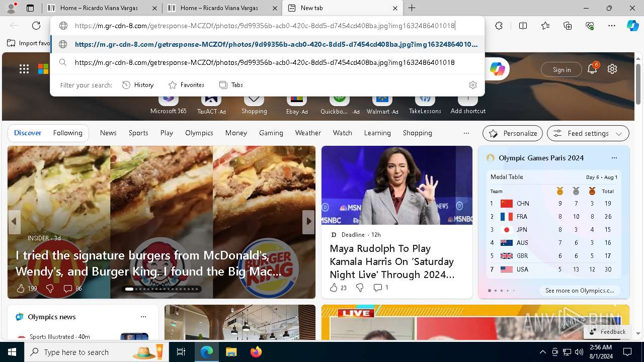
Task: Filter search by History
Action: tap(138, 85)
